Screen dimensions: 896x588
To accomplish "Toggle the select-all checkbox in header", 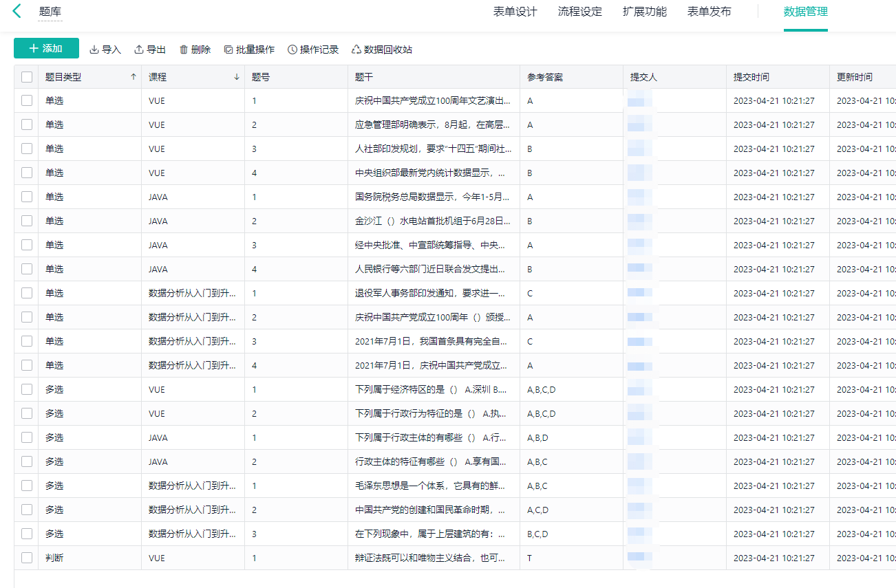I will 27,77.
